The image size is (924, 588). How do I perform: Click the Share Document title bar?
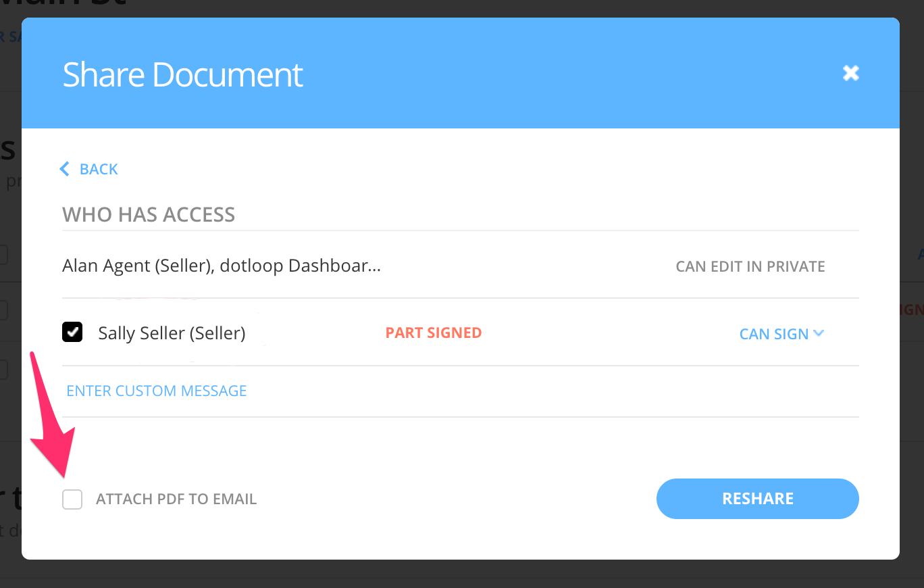[x=182, y=73]
